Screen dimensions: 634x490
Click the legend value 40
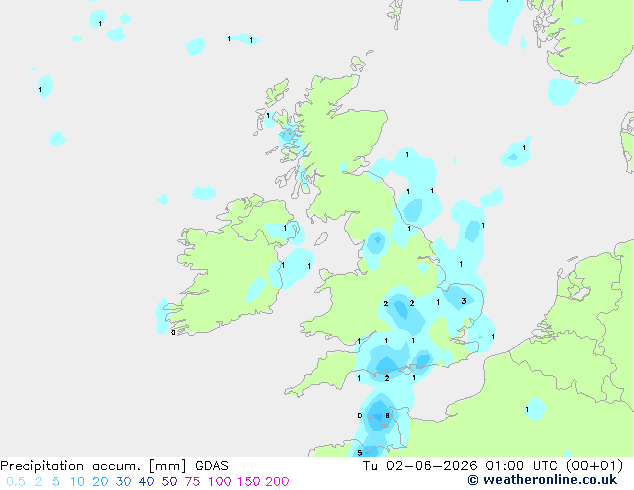tap(146, 482)
